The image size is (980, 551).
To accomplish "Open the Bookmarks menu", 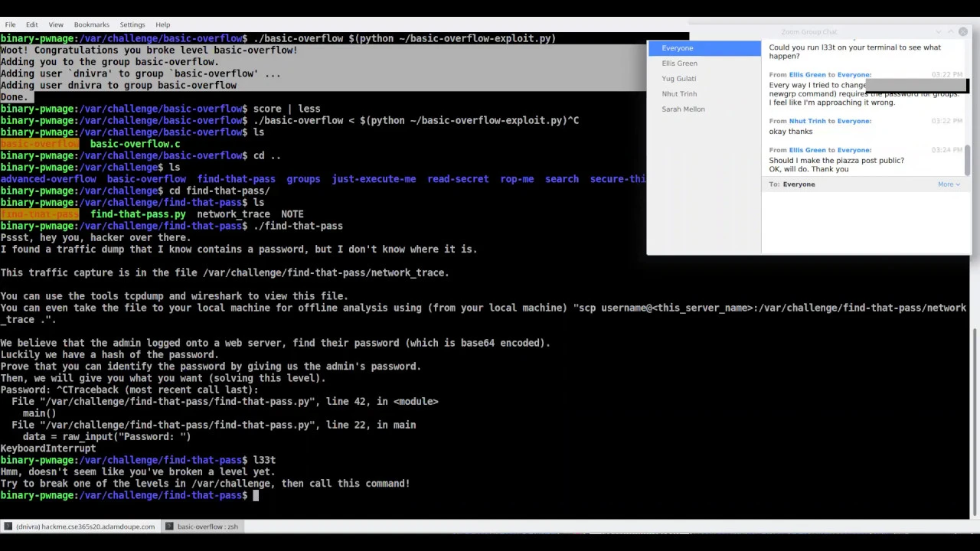I will click(x=91, y=24).
